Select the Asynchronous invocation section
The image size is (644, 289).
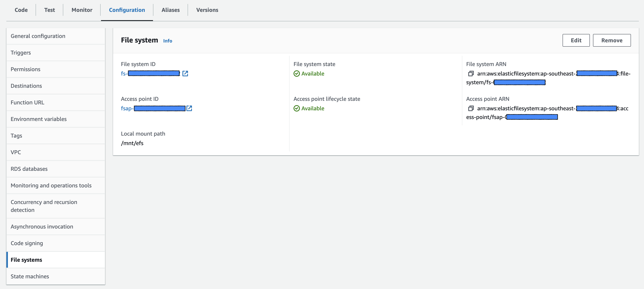coord(42,226)
